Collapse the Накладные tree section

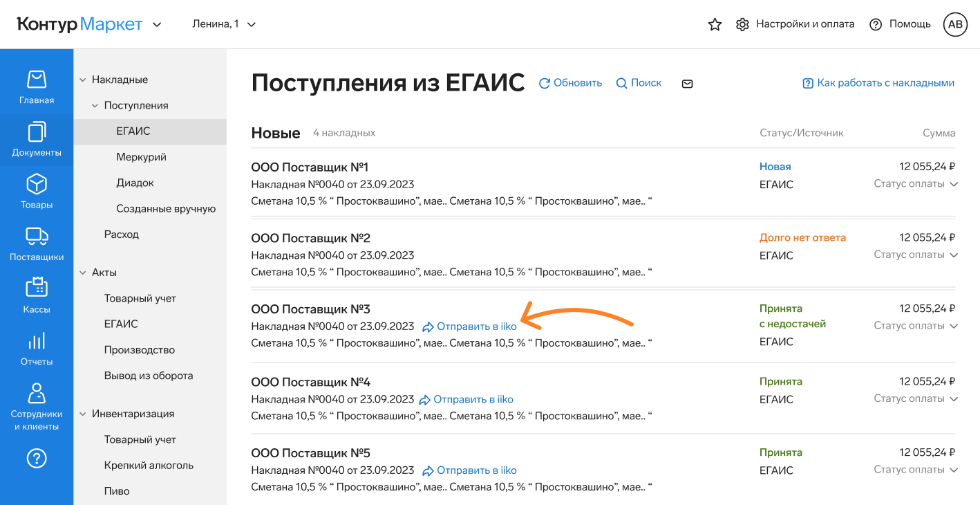(83, 80)
